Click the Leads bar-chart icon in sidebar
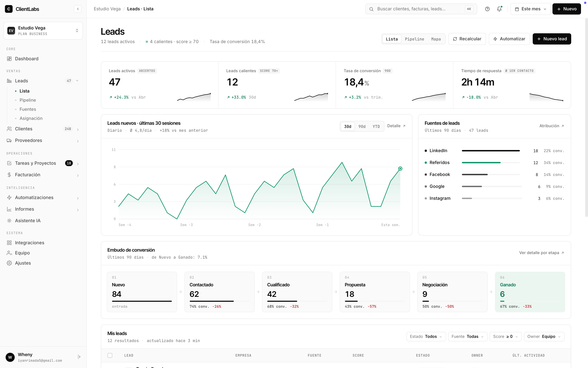The image size is (588, 368). pos(9,81)
